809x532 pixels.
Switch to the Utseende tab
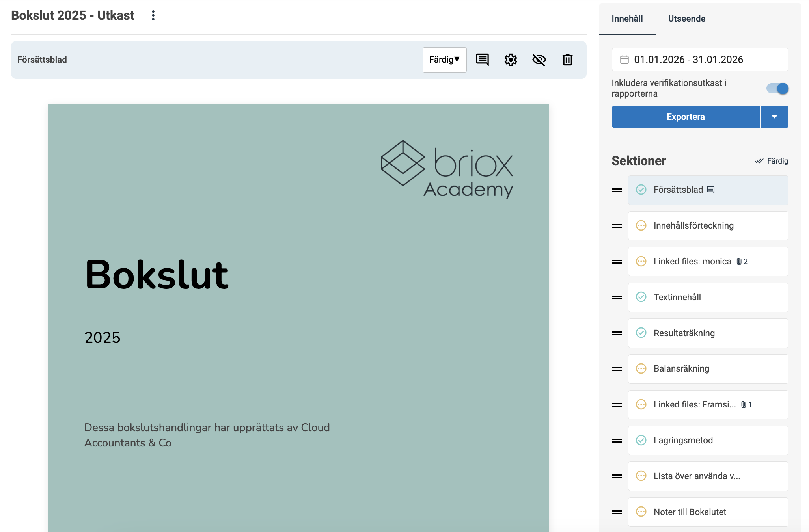pos(686,19)
